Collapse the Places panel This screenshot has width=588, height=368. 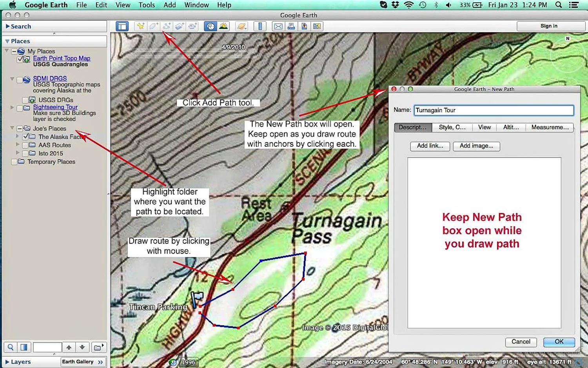[x=7, y=41]
